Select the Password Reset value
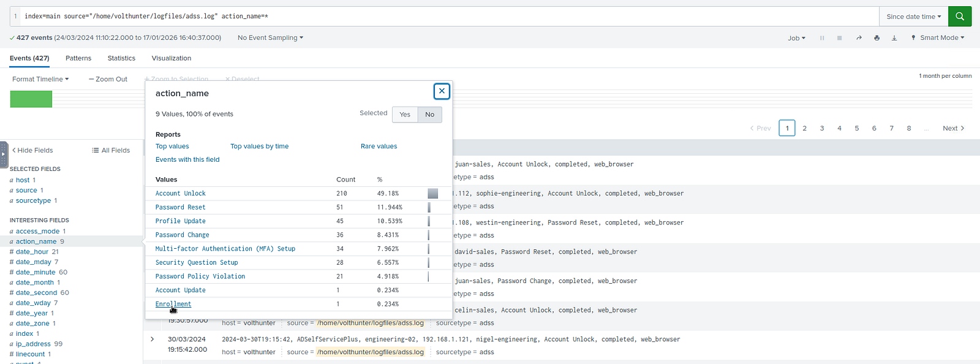 [x=180, y=208]
